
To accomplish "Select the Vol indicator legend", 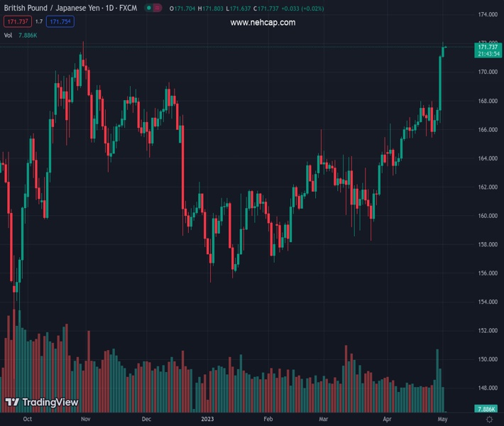I will click(x=9, y=35).
